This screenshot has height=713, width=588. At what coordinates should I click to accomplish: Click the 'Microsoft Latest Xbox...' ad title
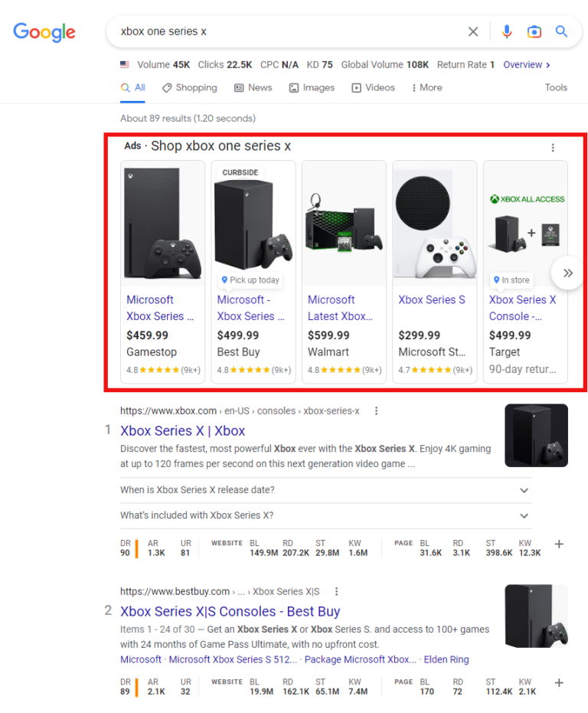(x=340, y=308)
